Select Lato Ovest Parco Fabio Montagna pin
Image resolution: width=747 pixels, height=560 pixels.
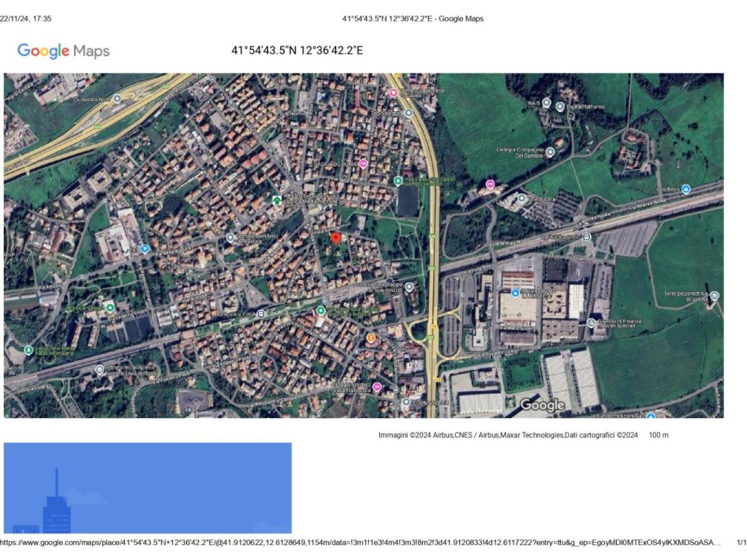[28, 350]
